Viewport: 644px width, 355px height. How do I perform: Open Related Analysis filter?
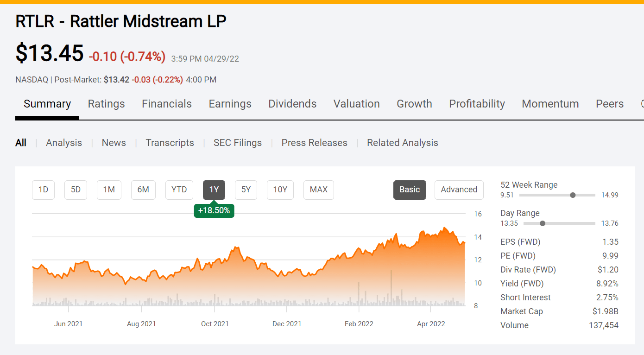pos(403,143)
